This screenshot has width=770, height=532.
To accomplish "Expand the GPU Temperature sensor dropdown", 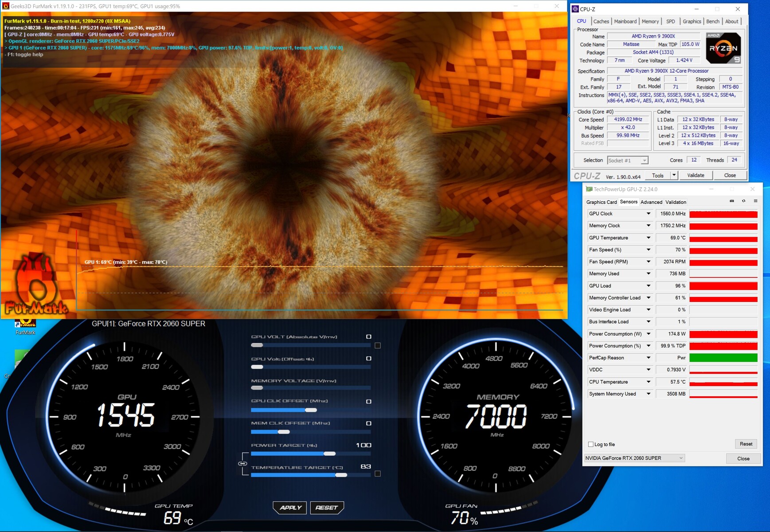I will click(x=648, y=238).
